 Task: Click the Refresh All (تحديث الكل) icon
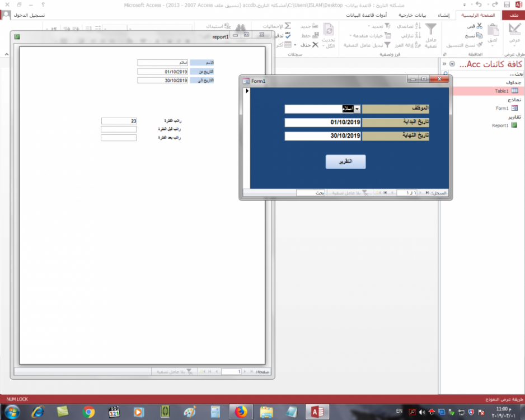[329, 30]
